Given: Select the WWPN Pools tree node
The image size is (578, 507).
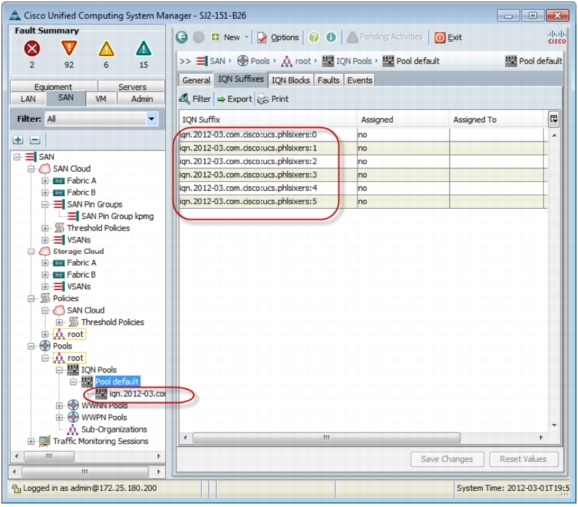Looking at the screenshot, I should click(104, 417).
